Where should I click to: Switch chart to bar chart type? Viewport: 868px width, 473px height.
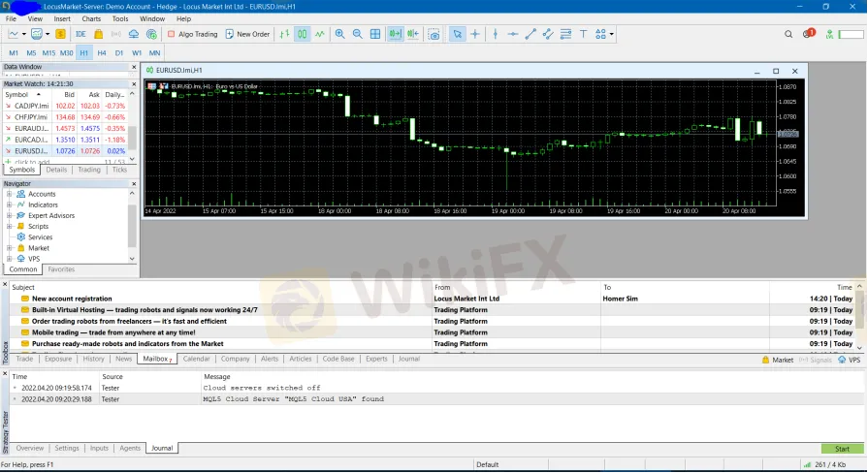(x=284, y=34)
